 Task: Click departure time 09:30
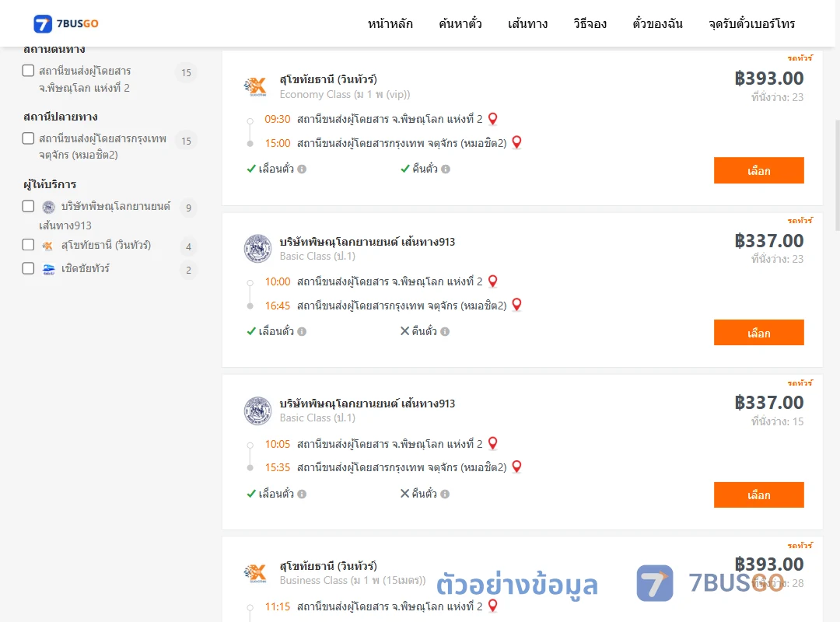point(278,119)
